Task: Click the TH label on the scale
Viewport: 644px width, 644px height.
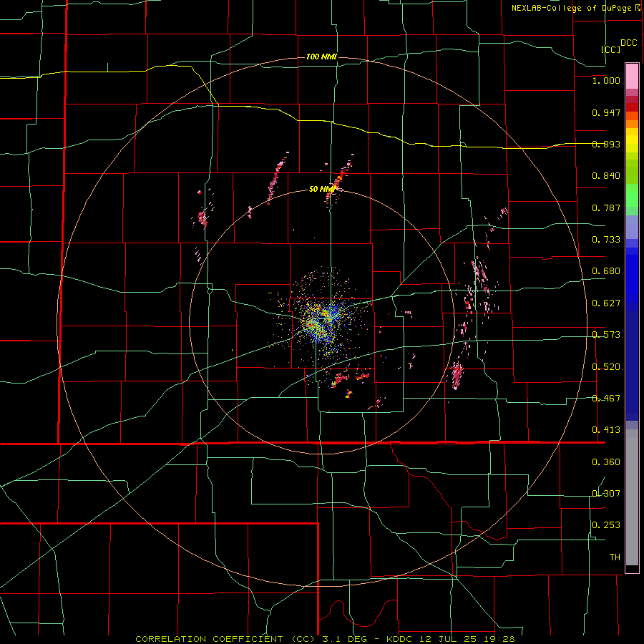Action: pos(615,557)
